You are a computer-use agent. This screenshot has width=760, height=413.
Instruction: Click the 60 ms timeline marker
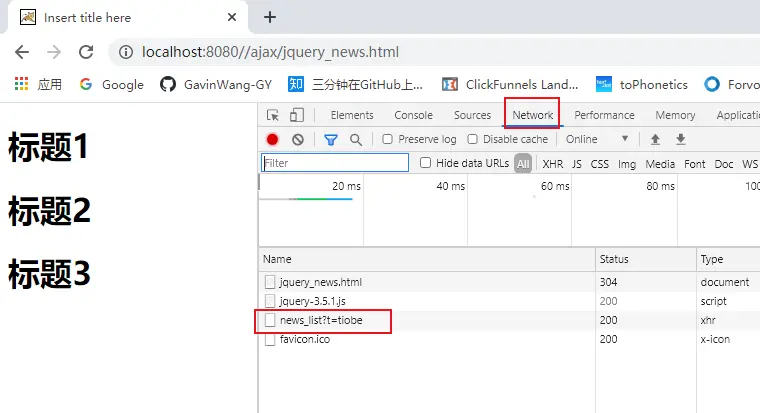(x=555, y=186)
